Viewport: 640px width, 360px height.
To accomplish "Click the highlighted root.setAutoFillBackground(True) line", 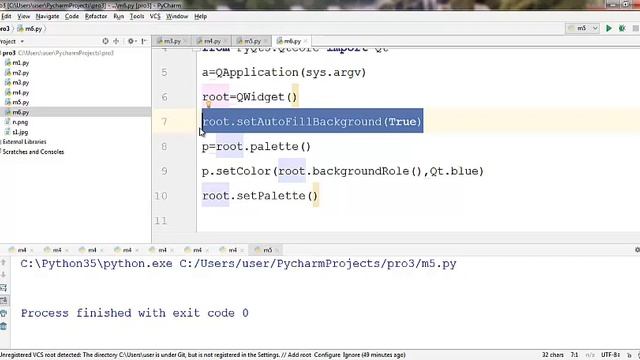I will 312,122.
